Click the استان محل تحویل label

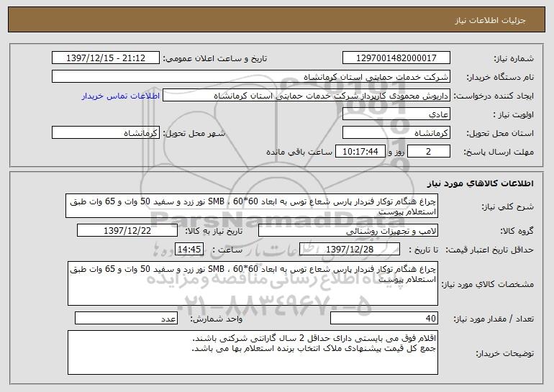coord(500,133)
